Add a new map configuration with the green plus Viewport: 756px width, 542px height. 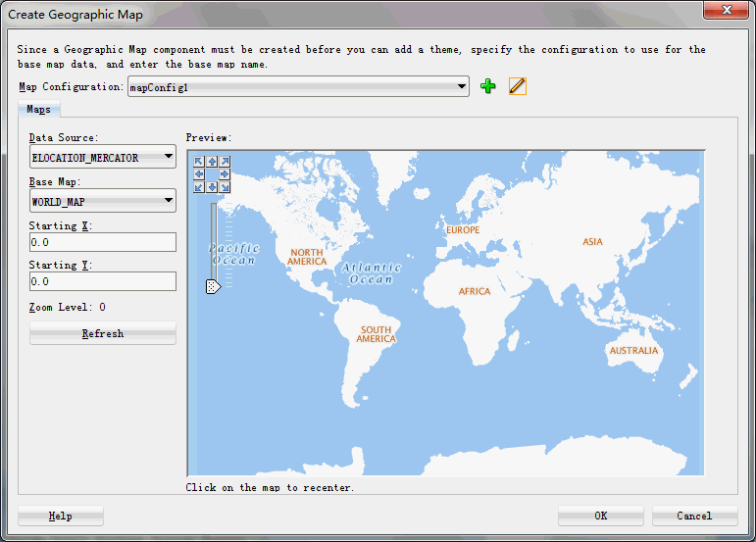coord(488,86)
